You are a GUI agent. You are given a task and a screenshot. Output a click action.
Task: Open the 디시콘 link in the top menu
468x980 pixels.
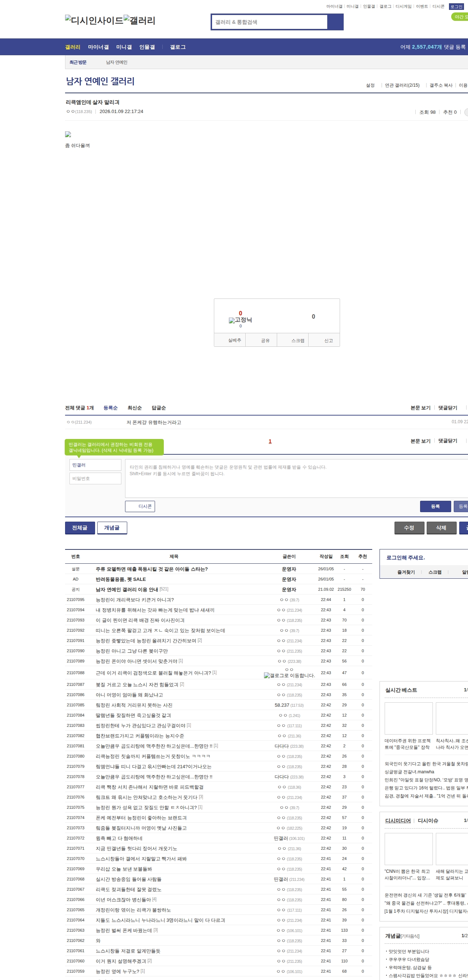[x=438, y=7]
